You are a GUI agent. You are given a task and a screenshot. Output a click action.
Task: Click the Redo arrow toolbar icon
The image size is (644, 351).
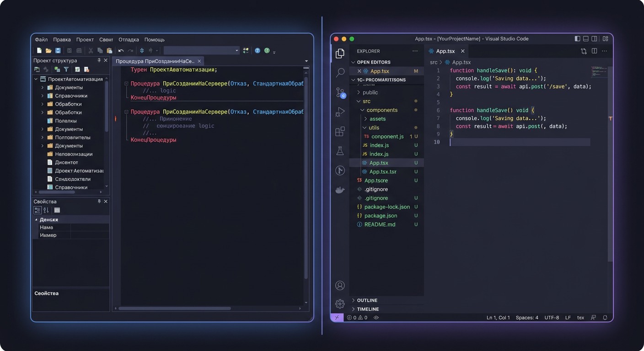pyautogui.click(x=130, y=51)
